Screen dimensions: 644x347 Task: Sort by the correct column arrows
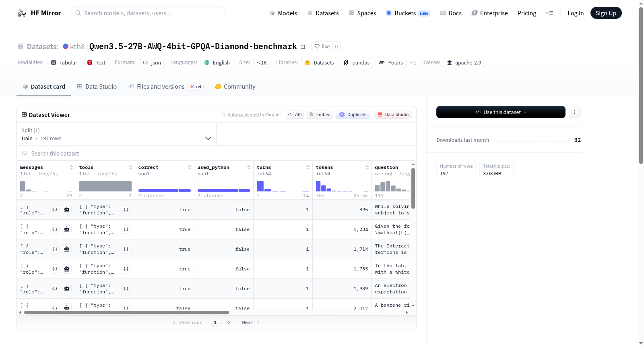tap(190, 167)
